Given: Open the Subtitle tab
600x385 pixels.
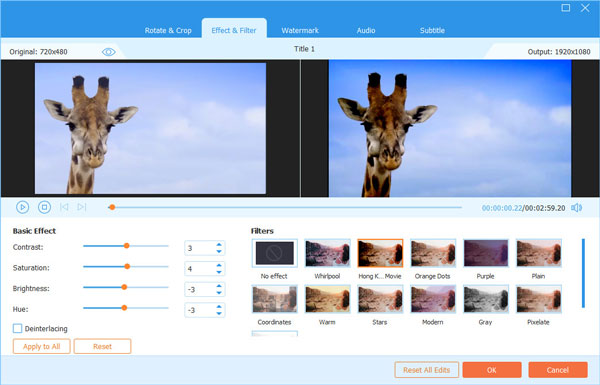Looking at the screenshot, I should [x=432, y=31].
